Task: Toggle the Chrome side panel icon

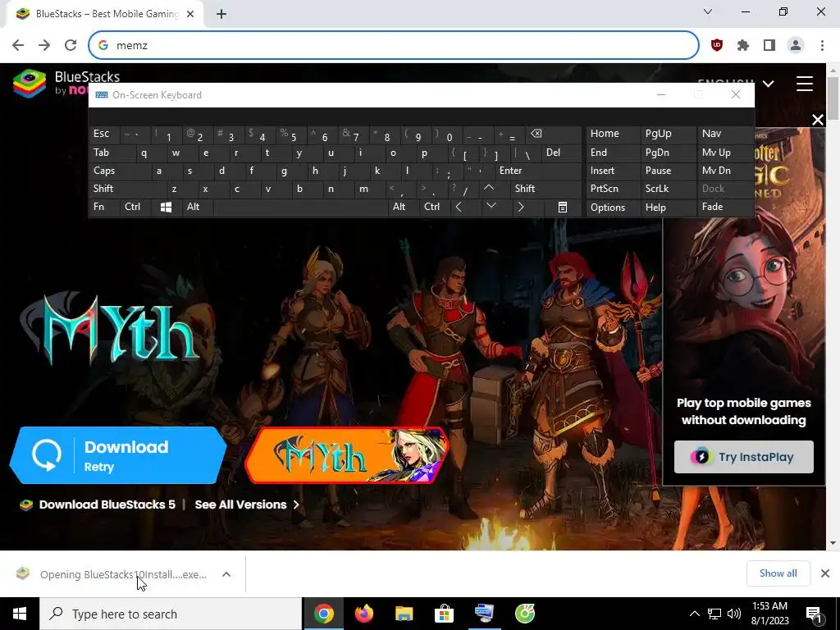Action: [x=769, y=46]
